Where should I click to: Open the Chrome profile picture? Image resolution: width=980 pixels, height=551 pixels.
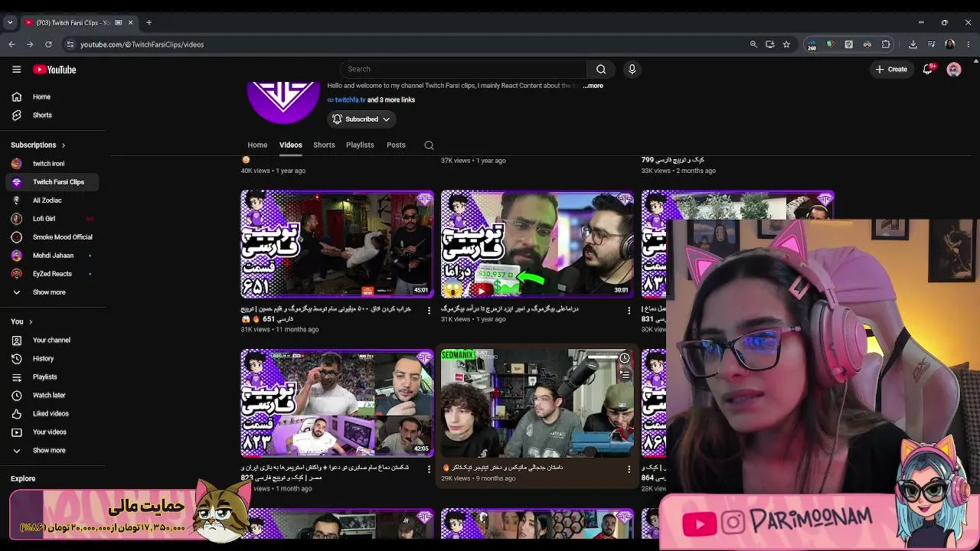(x=950, y=44)
